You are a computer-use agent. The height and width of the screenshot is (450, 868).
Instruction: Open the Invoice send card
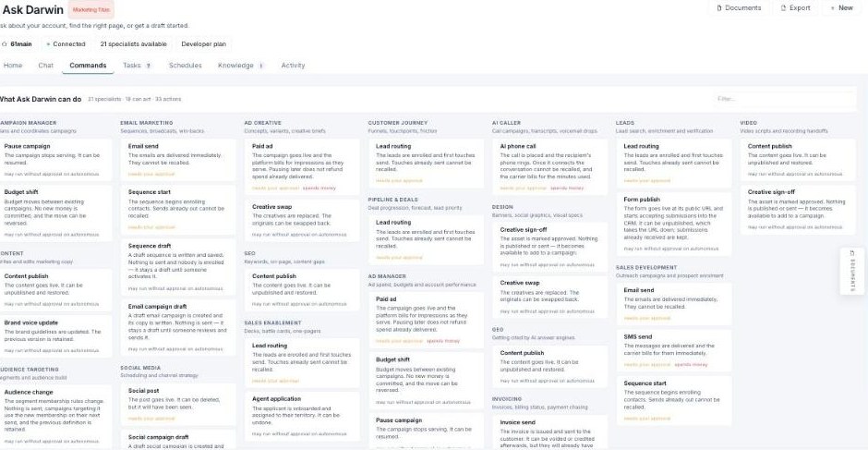tap(549, 432)
